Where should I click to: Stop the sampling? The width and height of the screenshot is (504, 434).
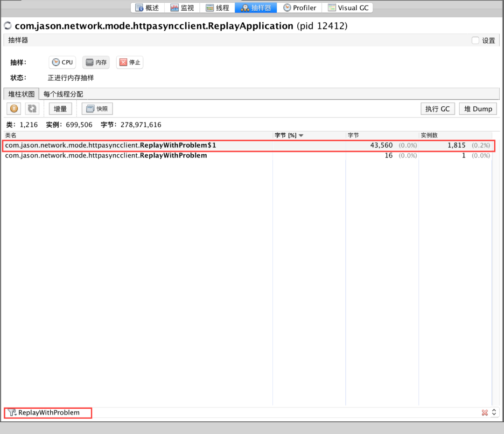coord(130,62)
